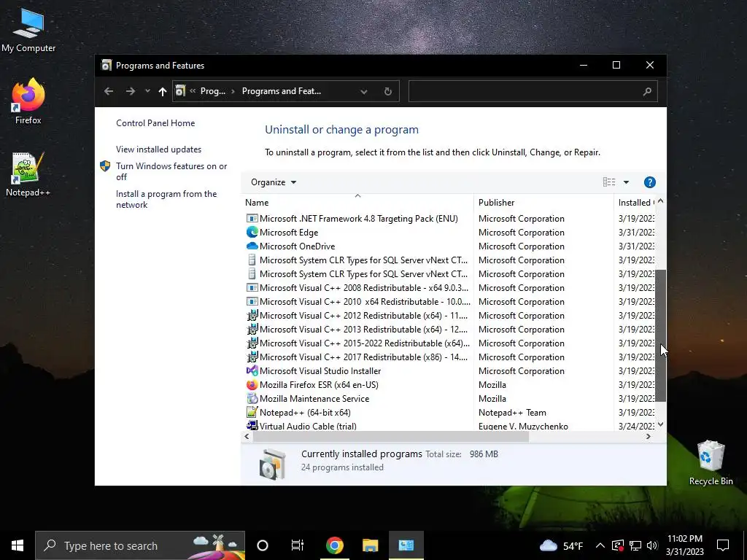Go up one level with Up arrow
747x560 pixels.
pyautogui.click(x=163, y=91)
